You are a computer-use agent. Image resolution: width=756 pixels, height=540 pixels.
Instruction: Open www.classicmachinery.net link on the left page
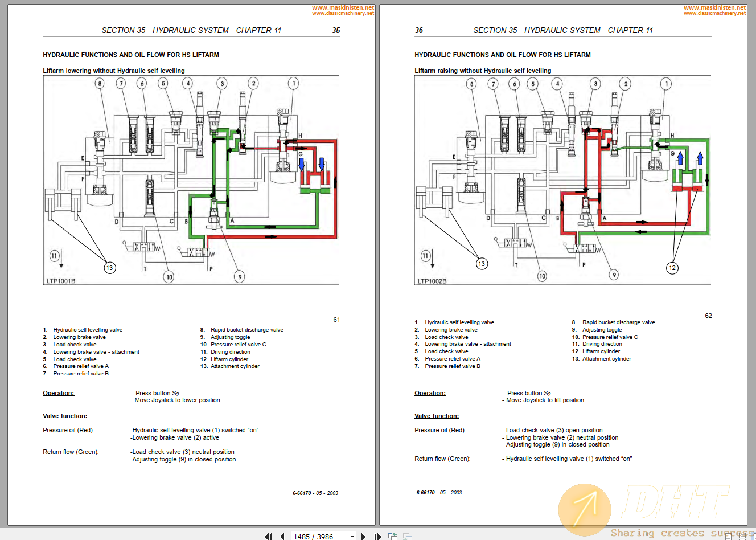coord(342,13)
